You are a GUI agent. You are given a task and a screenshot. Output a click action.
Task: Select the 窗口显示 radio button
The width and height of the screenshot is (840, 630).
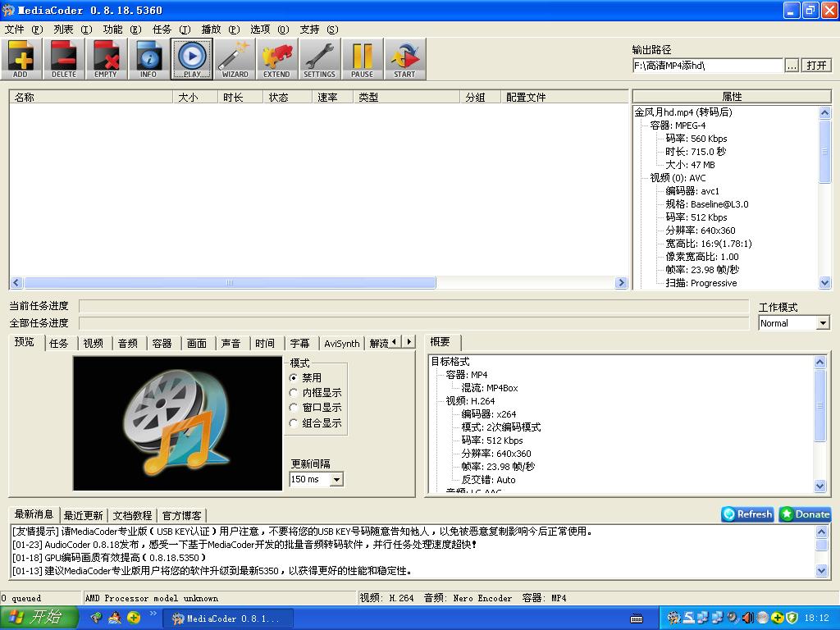pos(294,408)
